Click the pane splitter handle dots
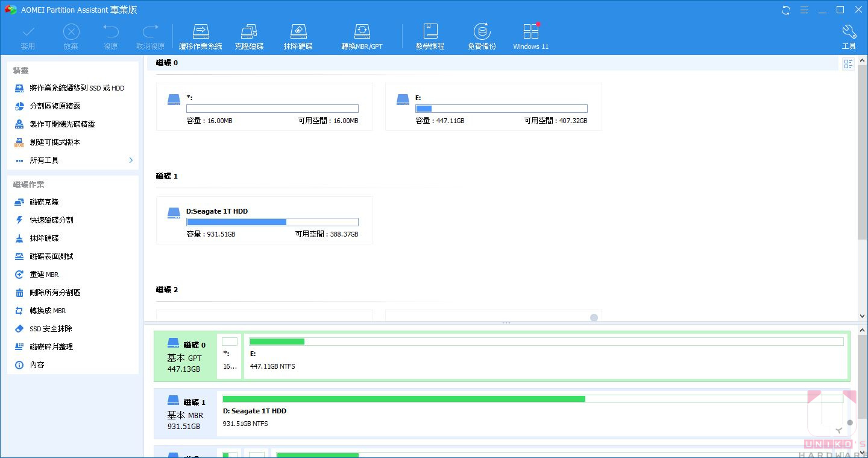The width and height of the screenshot is (868, 458). (506, 323)
